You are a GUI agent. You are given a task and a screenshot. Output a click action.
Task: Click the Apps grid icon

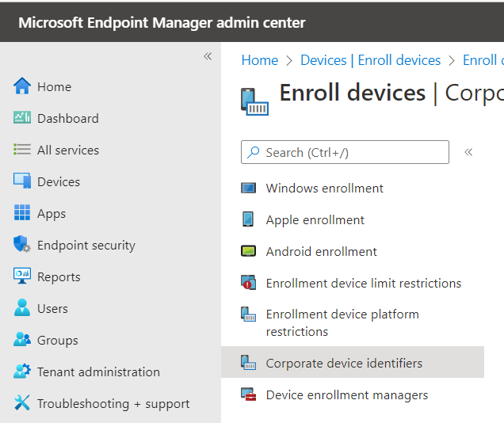[22, 212]
